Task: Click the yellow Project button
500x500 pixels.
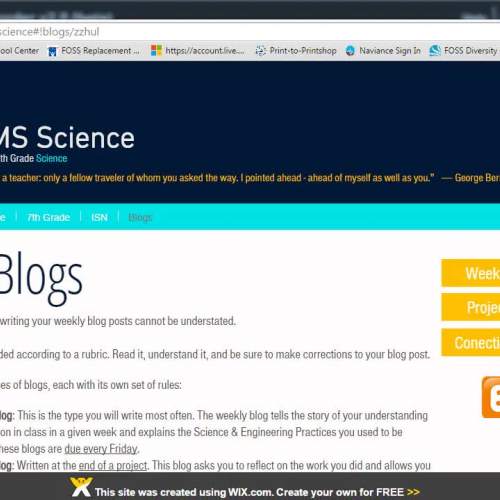Action: tap(471, 307)
